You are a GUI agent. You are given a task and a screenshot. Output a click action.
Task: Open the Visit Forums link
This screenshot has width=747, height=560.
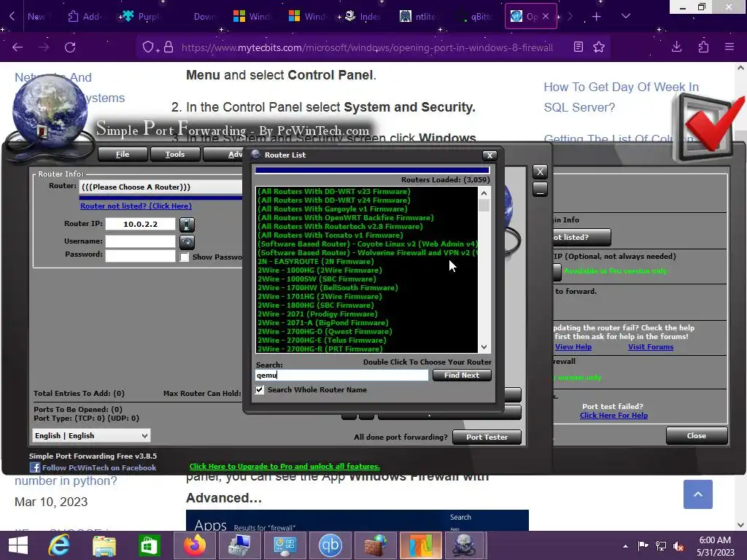tap(650, 347)
